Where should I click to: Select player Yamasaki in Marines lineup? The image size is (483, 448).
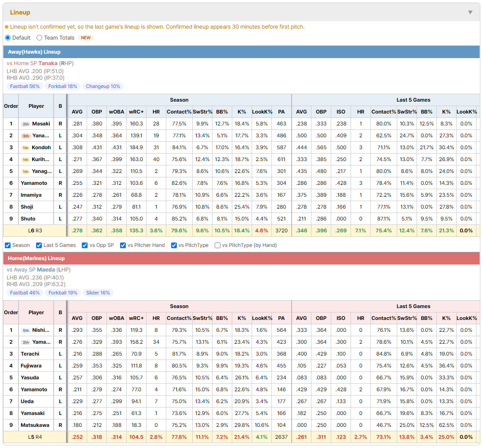coord(33,413)
